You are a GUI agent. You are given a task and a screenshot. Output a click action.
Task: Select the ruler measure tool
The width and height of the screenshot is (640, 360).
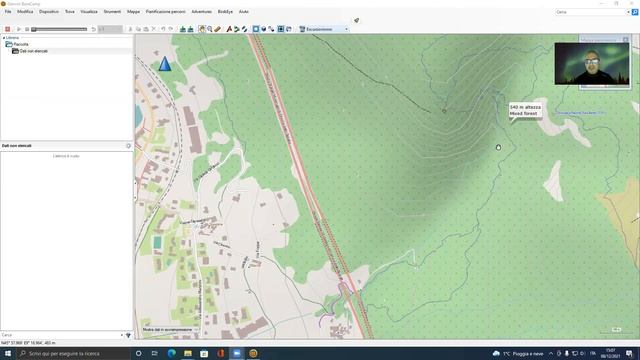click(x=218, y=29)
